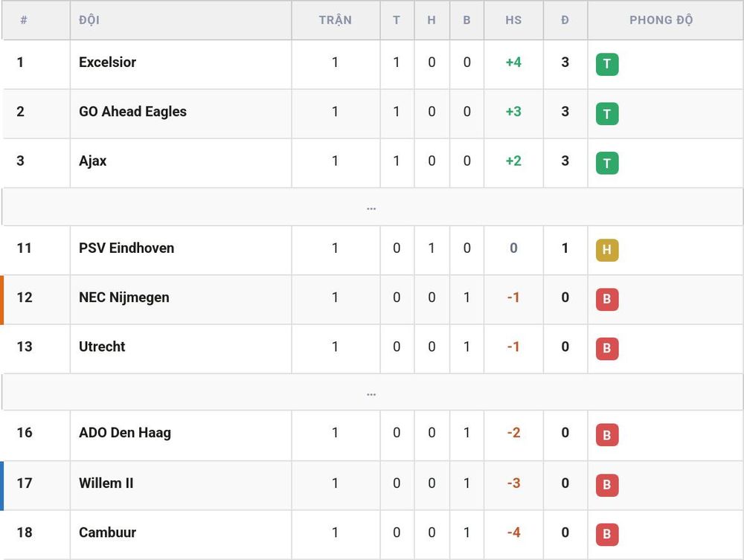744x560 pixels.
Task: Expand hidden rows between Ajax and PSV
Action: pos(371,207)
